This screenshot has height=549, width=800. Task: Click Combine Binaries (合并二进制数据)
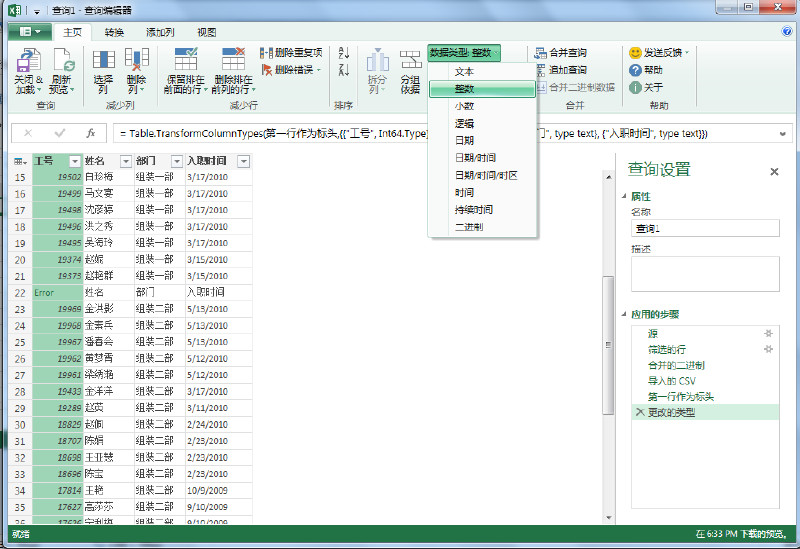tap(575, 87)
